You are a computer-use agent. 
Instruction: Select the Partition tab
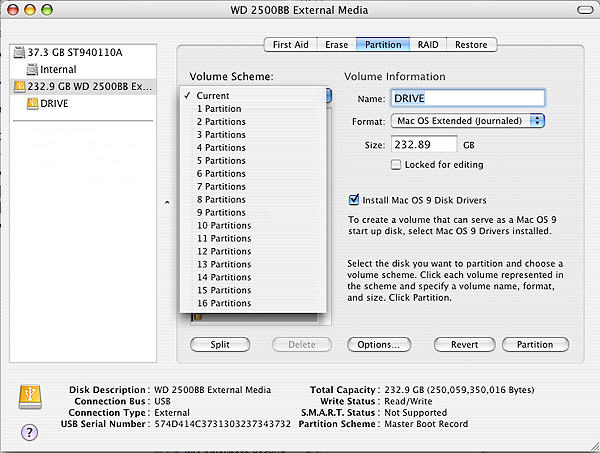click(x=383, y=45)
